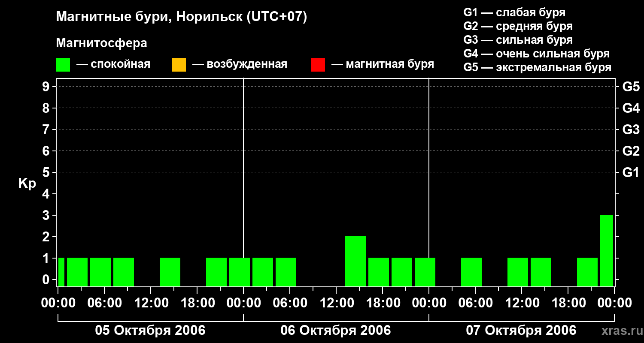The width and height of the screenshot is (644, 343).
Task: Click the 'G1' label on the right axis
Action: [x=631, y=172]
